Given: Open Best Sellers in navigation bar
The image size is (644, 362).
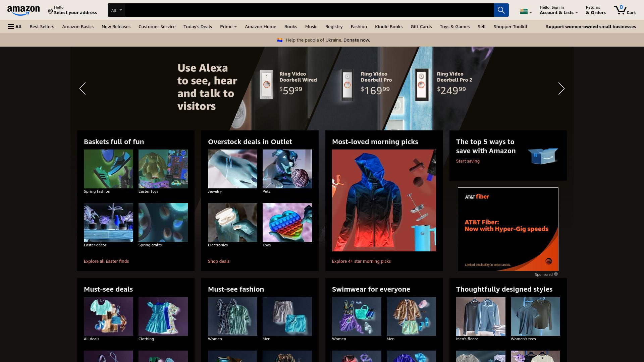Looking at the screenshot, I should tap(42, 26).
